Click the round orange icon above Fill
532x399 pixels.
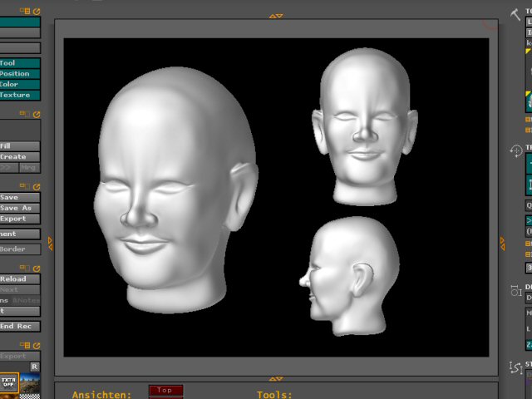coord(37,114)
